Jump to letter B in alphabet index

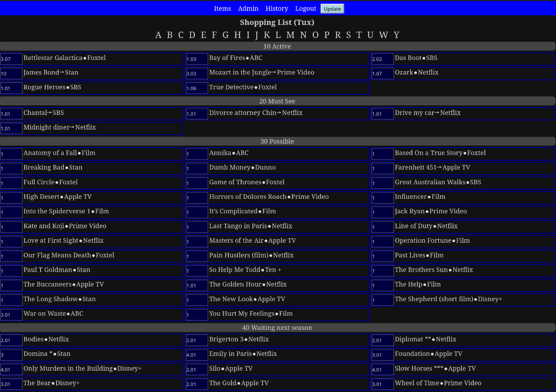(x=170, y=35)
